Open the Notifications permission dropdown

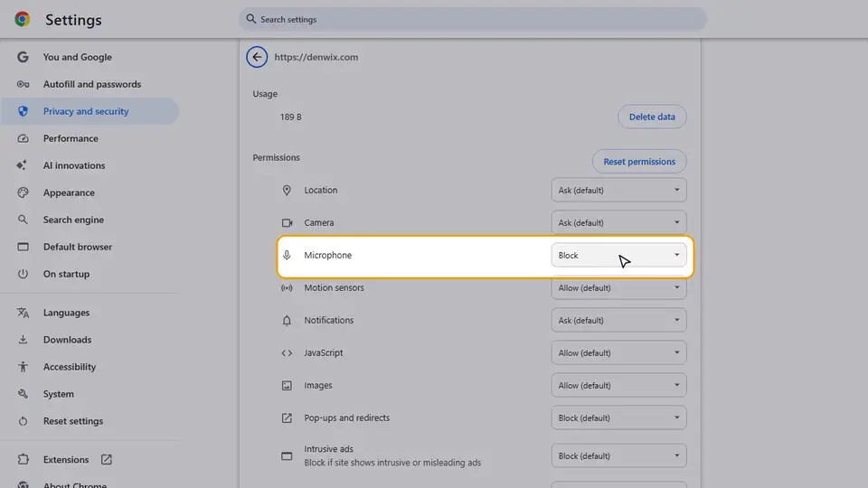[x=618, y=320]
